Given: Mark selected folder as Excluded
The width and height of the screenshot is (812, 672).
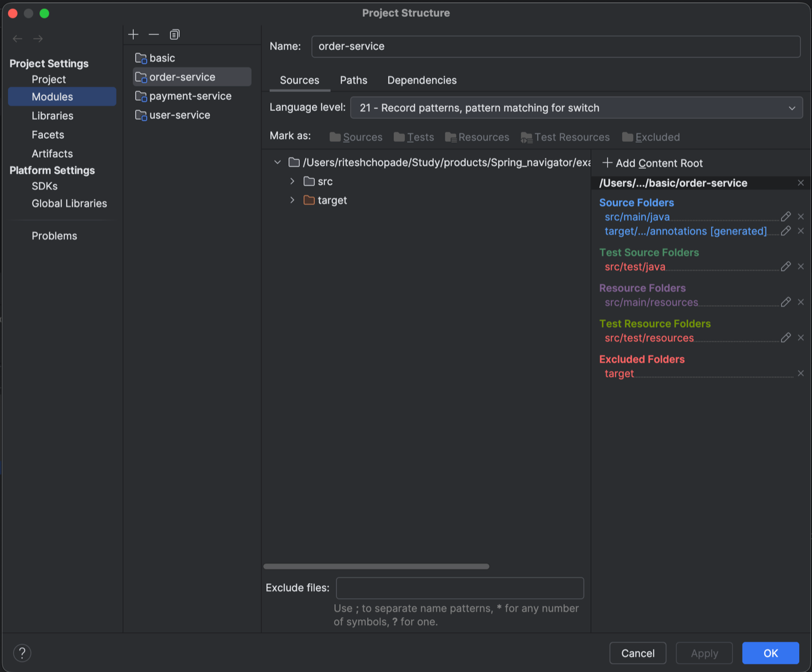Looking at the screenshot, I should [651, 137].
